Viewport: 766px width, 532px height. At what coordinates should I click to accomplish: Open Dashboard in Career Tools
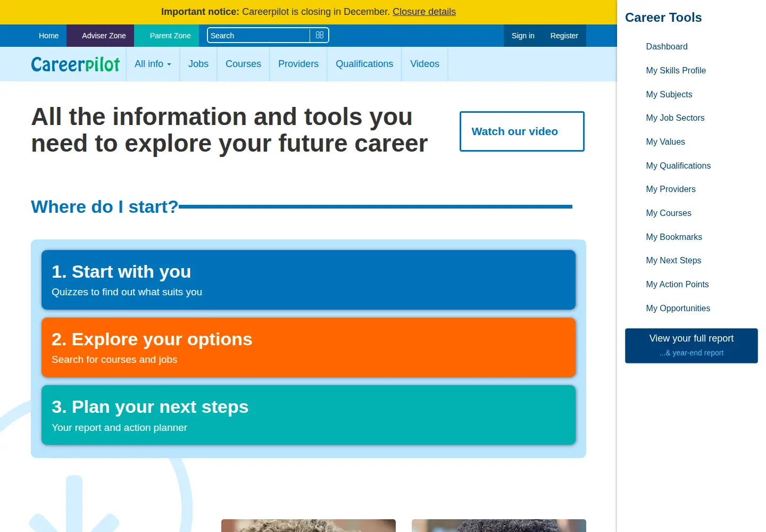(x=667, y=46)
